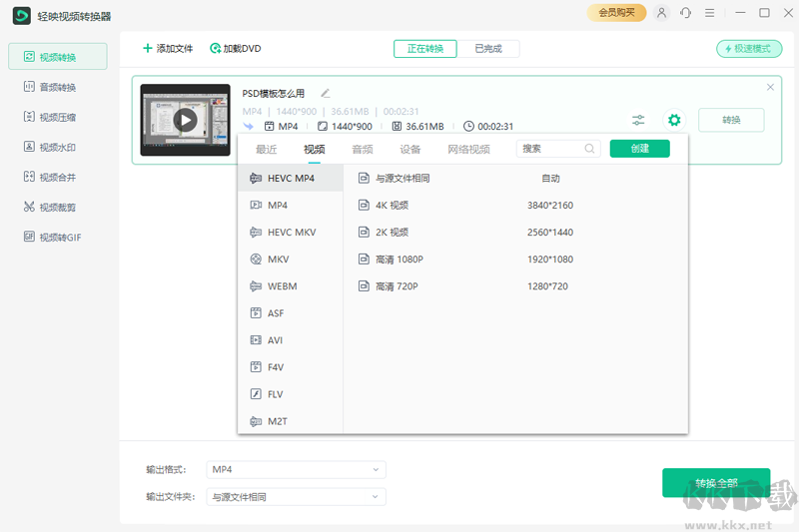Play the PSD模板怎么用 video thumbnail
799x532 pixels.
coord(185,120)
